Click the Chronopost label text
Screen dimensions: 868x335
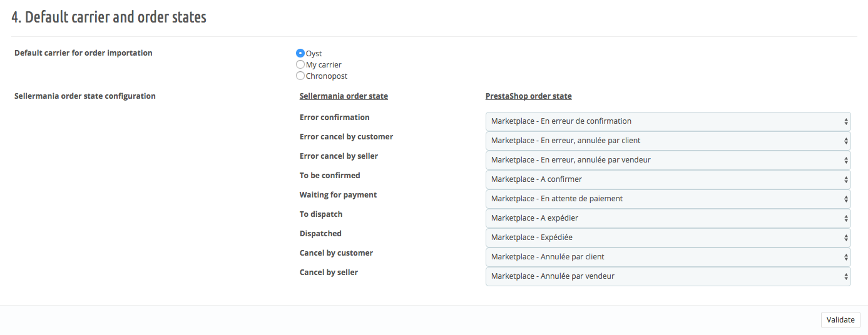point(327,76)
